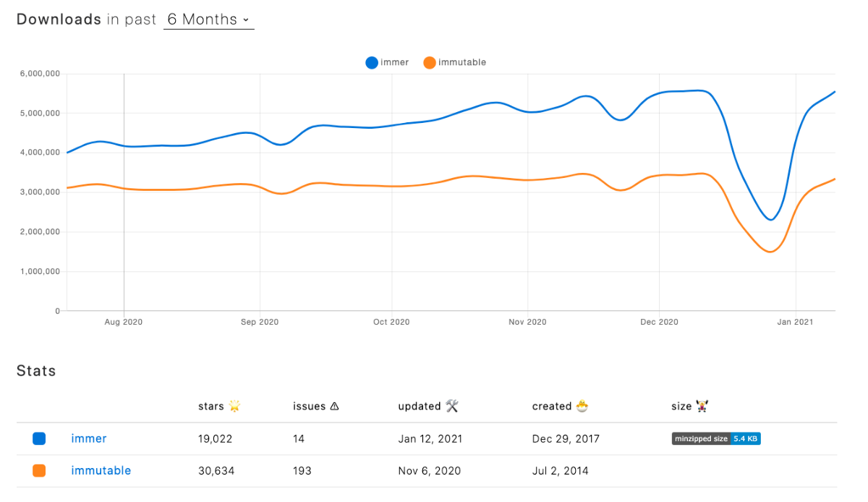The image size is (868, 502).
Task: Click the 1,000,000 y-axis label
Action: [x=41, y=272]
